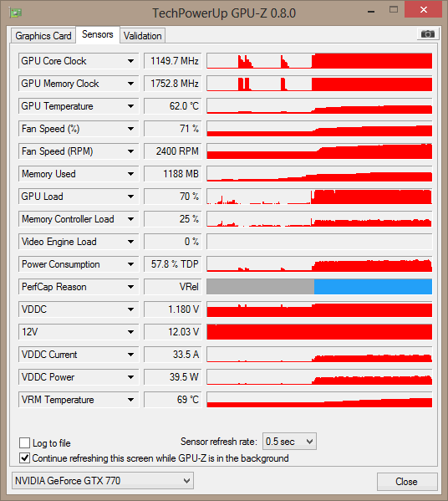This screenshot has width=448, height=501.
Task: Click the GPU Load history graph
Action: click(319, 197)
